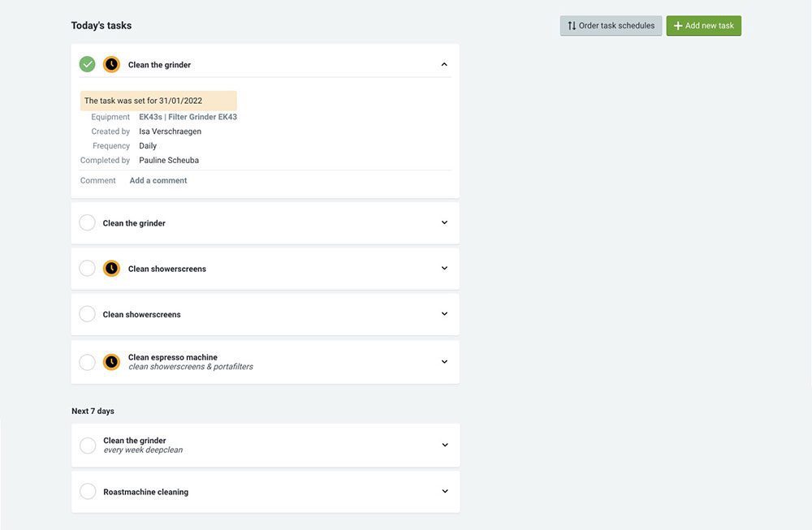Expand the every week deepclean grinder task
This screenshot has height=530, width=812.
coord(445,446)
